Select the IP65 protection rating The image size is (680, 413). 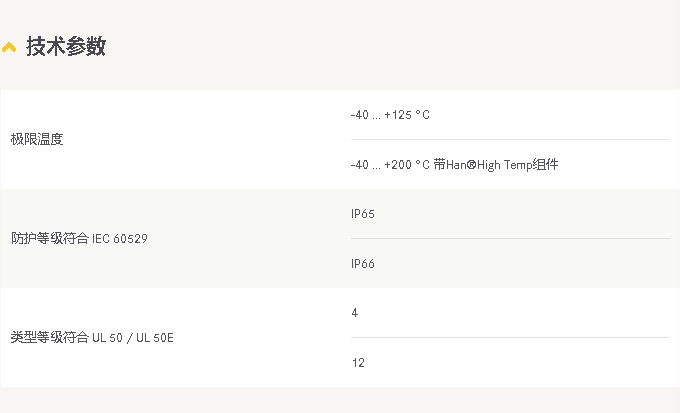tap(363, 214)
